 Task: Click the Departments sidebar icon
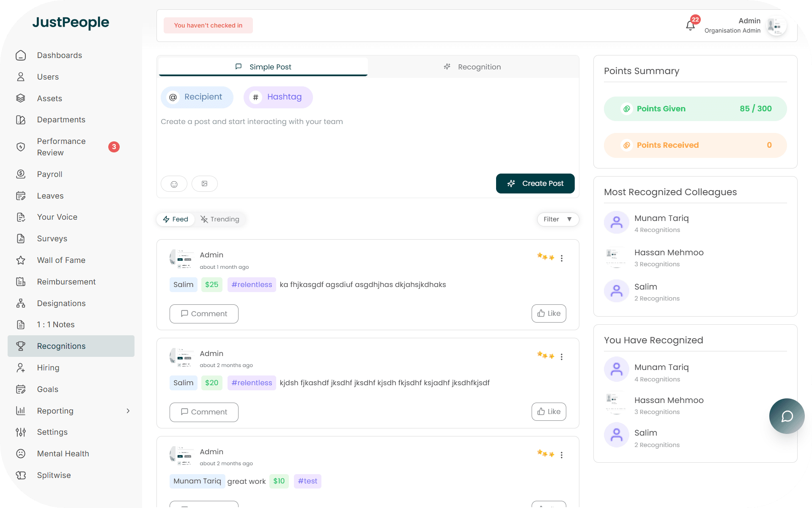[x=21, y=120]
